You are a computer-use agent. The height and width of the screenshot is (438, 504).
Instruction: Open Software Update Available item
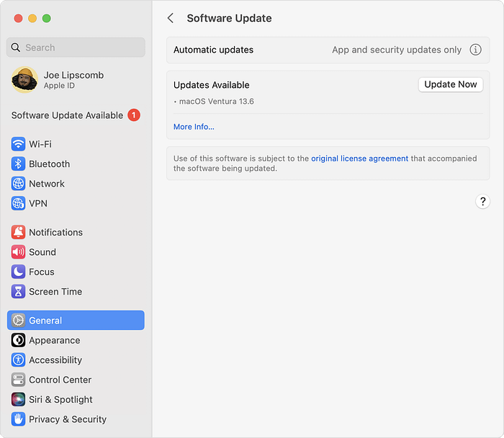click(x=76, y=115)
